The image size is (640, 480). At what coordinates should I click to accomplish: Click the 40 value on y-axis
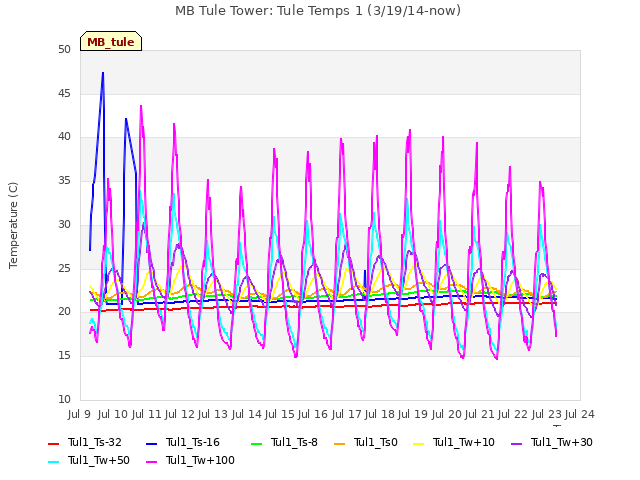tap(64, 137)
